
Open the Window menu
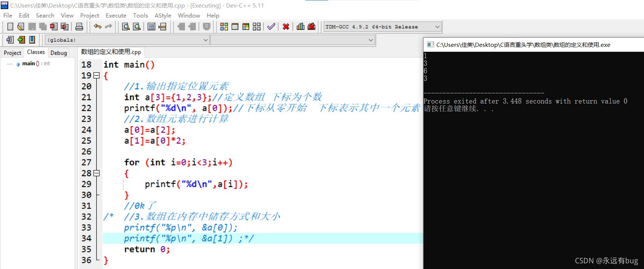coord(189,15)
